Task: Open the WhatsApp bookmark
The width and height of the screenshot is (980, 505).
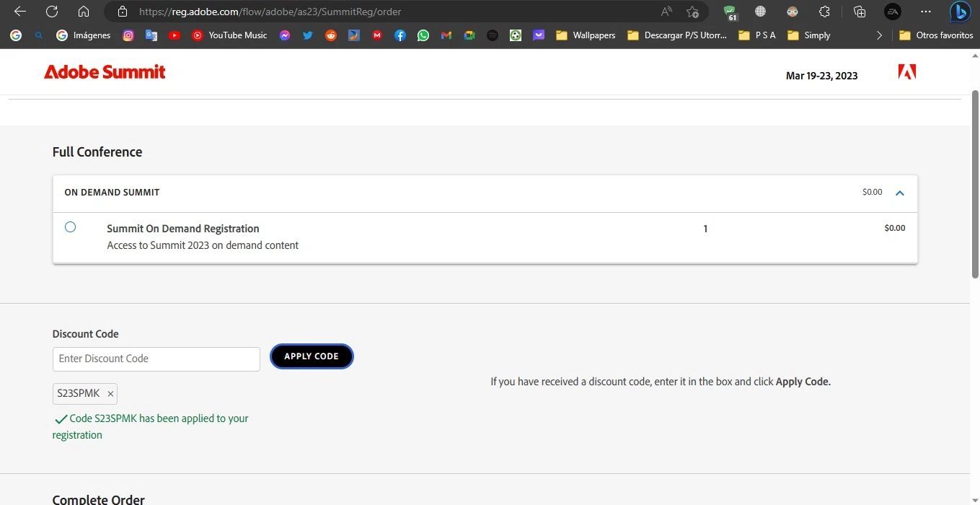Action: [423, 35]
